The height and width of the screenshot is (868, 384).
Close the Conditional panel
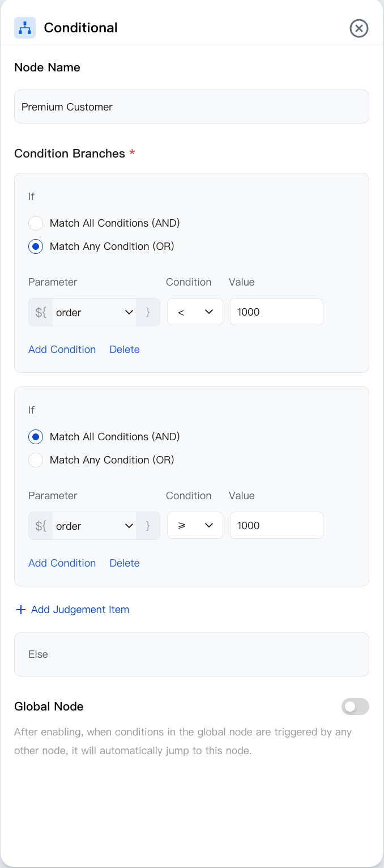point(359,28)
